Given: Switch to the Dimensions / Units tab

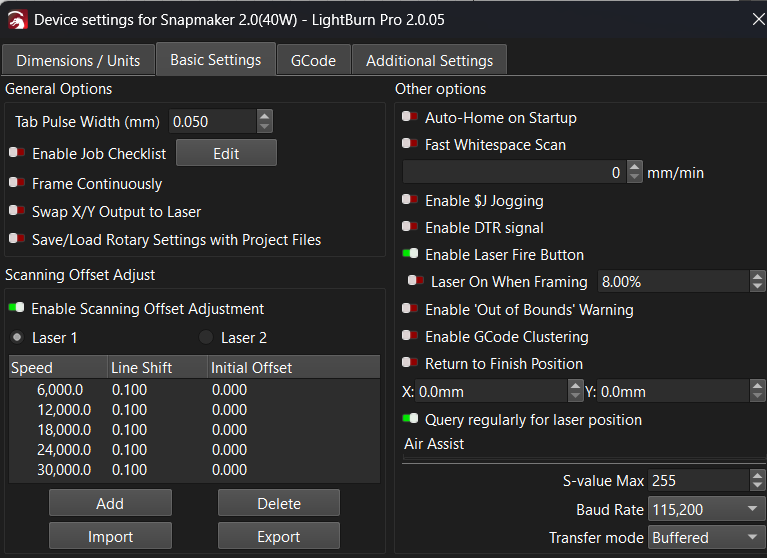Looking at the screenshot, I should (78, 60).
